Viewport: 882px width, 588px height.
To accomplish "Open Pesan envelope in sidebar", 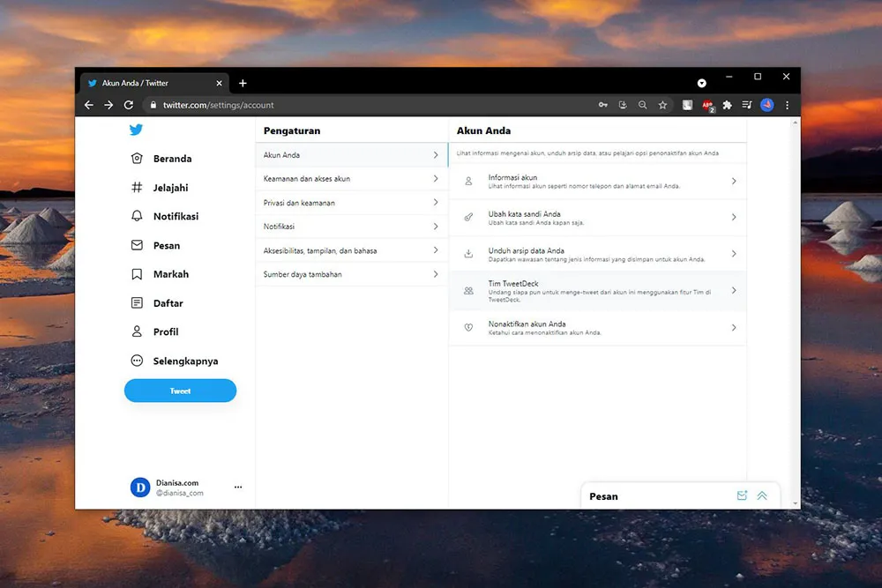I will 137,245.
